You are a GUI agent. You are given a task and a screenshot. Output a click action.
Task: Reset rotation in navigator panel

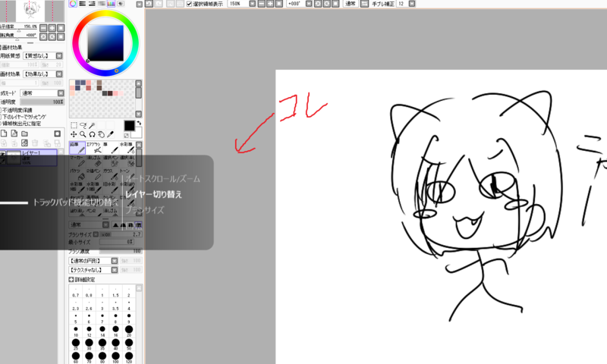(61, 36)
